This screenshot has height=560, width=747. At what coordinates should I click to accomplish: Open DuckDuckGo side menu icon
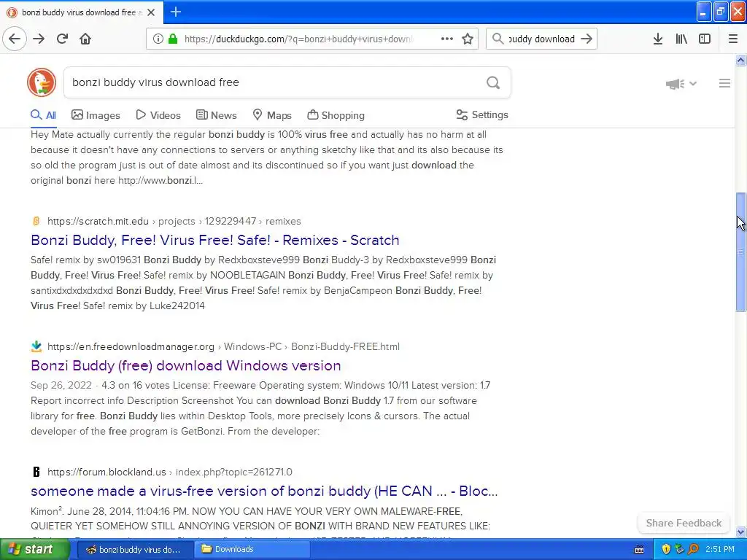[x=724, y=83]
